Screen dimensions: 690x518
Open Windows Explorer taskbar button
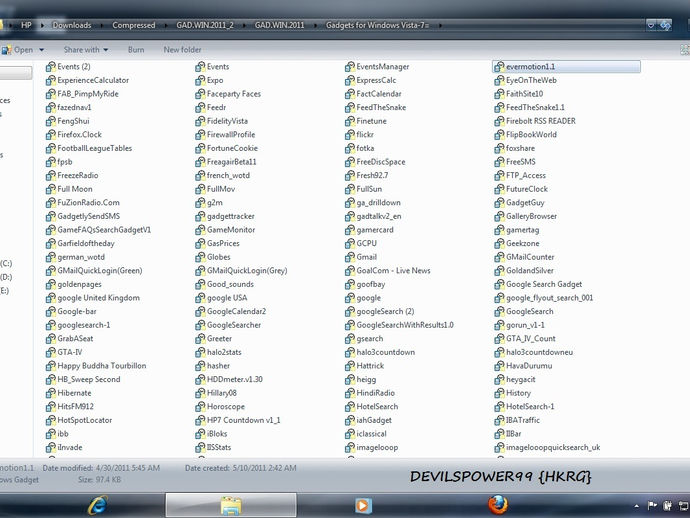(231, 505)
